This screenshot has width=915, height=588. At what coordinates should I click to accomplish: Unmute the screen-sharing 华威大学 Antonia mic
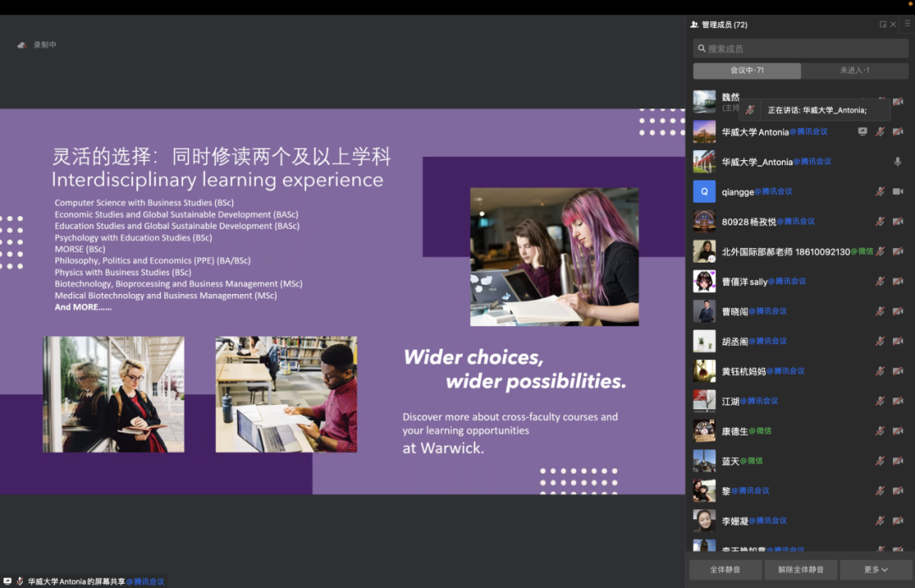pyautogui.click(x=880, y=132)
